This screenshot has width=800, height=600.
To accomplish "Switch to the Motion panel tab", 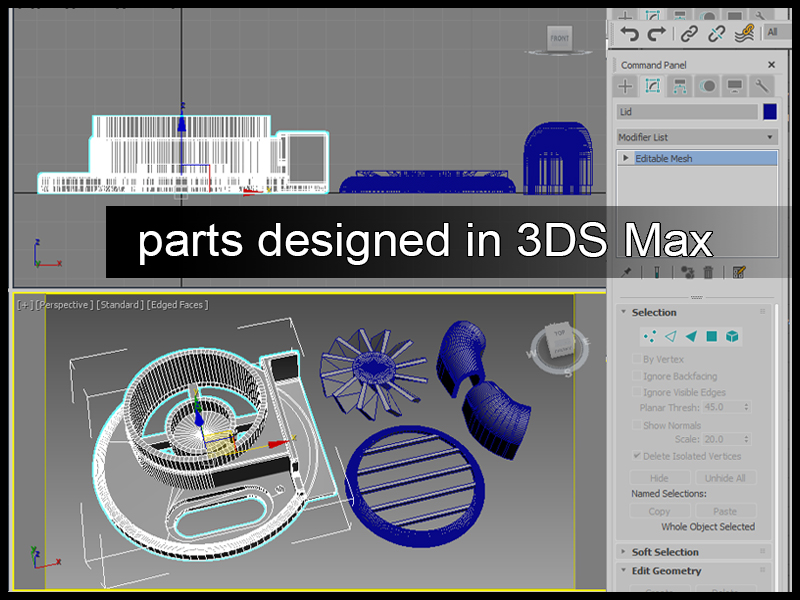I will click(707, 86).
